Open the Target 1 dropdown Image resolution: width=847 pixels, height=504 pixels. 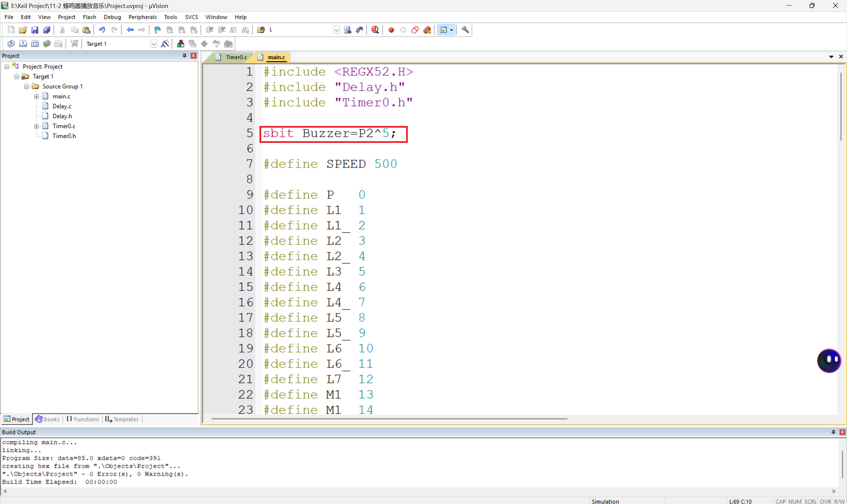[x=154, y=44]
